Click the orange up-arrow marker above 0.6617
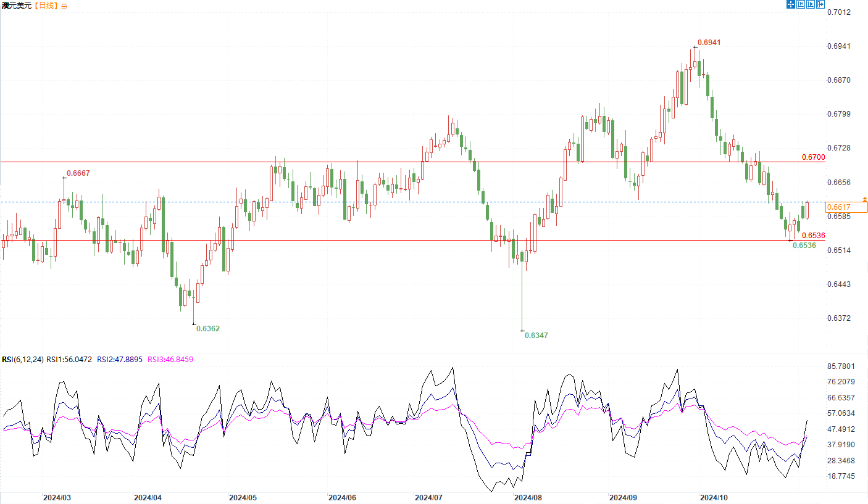 tap(864, 199)
